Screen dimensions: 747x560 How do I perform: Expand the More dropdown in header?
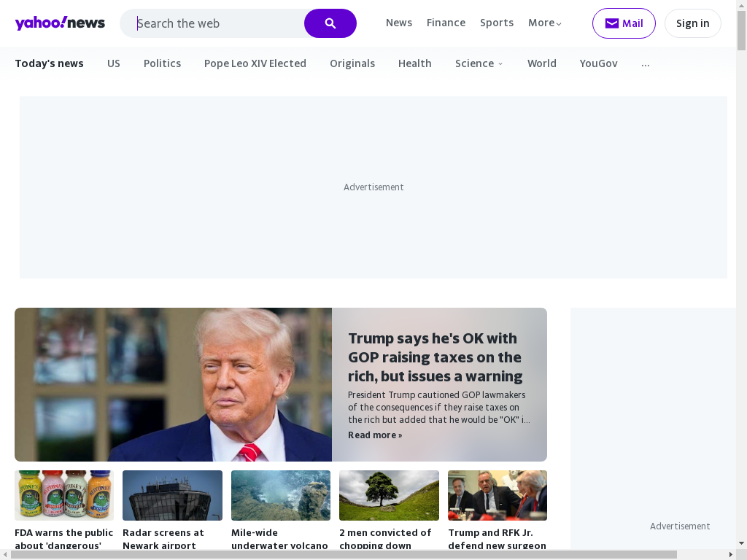[x=544, y=23]
